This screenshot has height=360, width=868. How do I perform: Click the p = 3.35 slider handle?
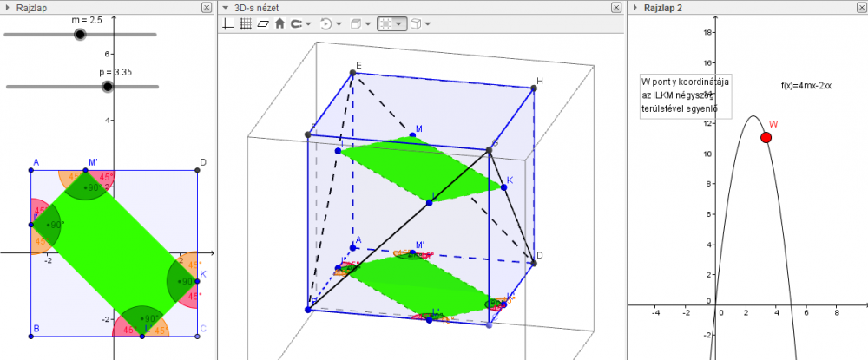click(108, 86)
